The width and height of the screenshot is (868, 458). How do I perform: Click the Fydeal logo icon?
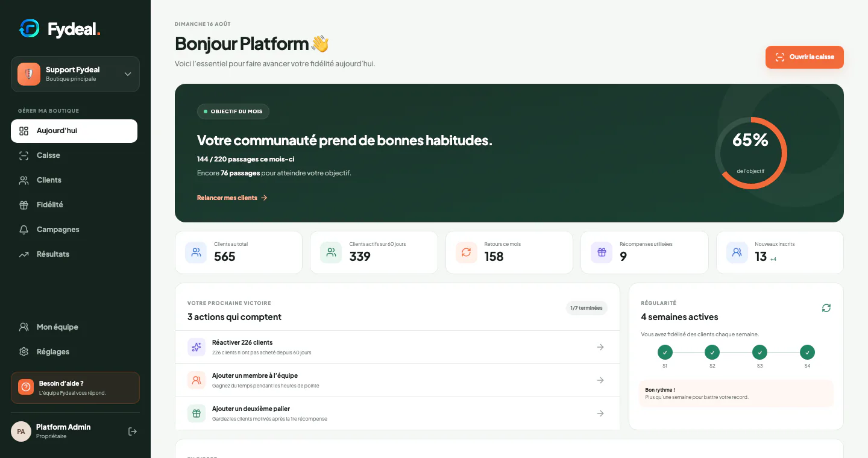[x=29, y=28]
